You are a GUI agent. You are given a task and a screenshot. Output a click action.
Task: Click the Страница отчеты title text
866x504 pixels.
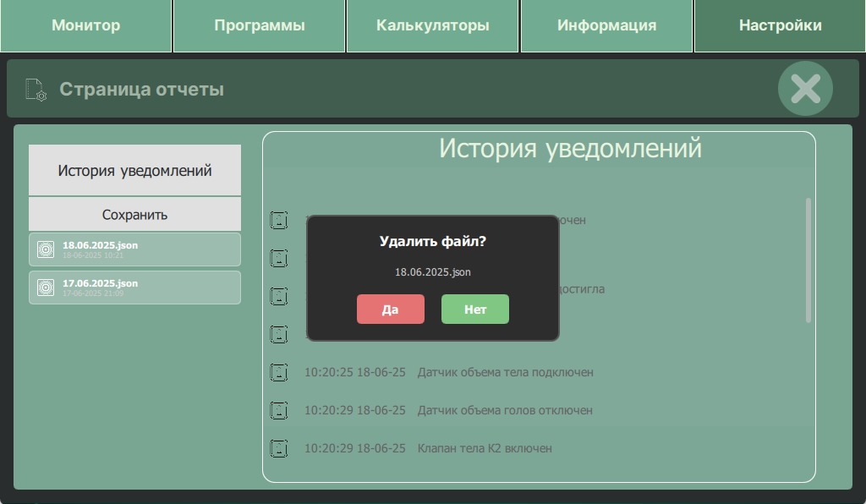coord(141,90)
